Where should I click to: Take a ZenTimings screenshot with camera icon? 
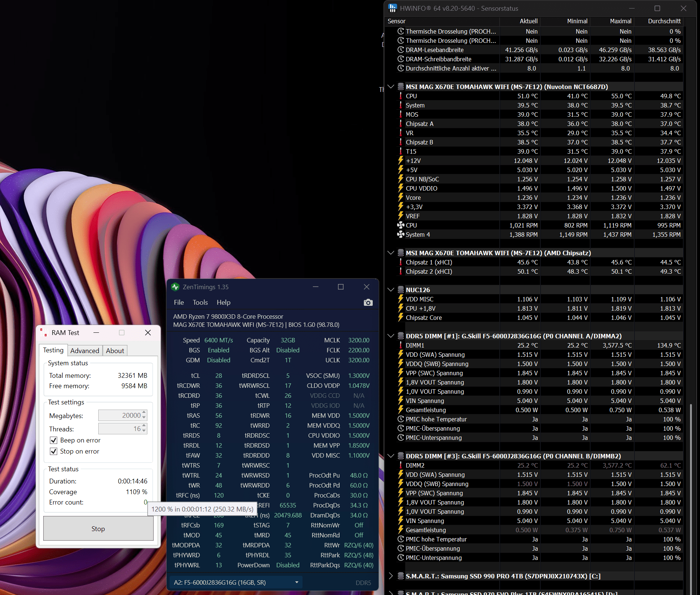368,302
